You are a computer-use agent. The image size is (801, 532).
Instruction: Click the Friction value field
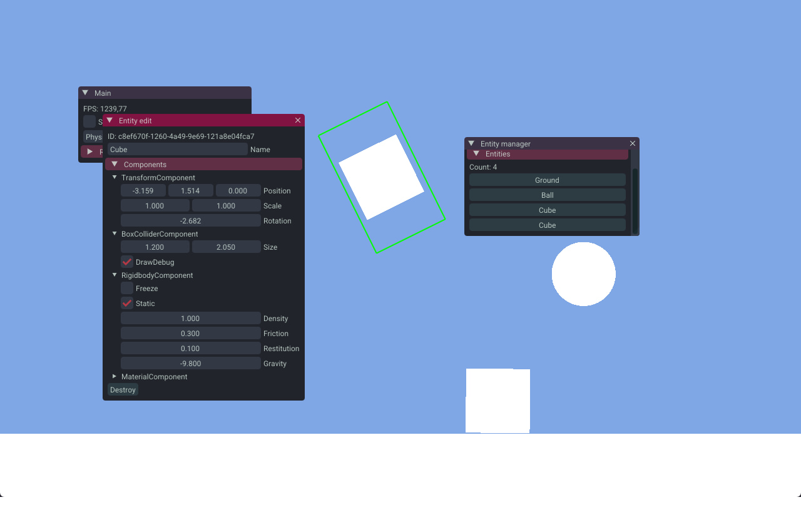click(191, 333)
